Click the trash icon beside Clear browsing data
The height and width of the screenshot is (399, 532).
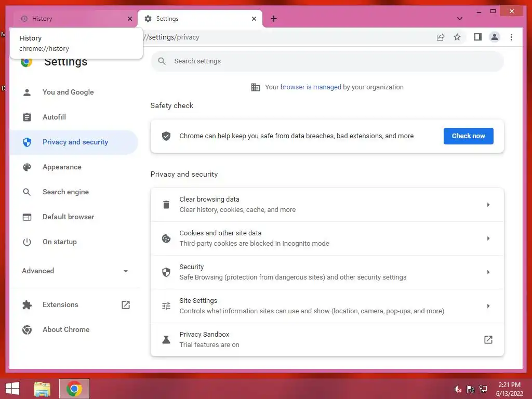pos(166,205)
